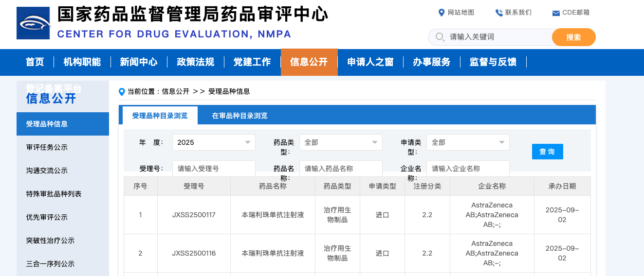644x276 pixels.
Task: Click the orange 搜索 button
Action: click(x=573, y=37)
